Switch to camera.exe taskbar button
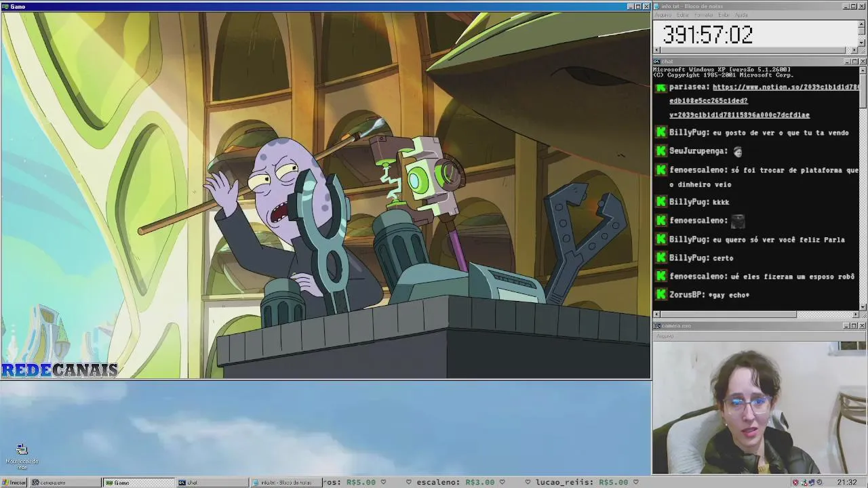 65,483
